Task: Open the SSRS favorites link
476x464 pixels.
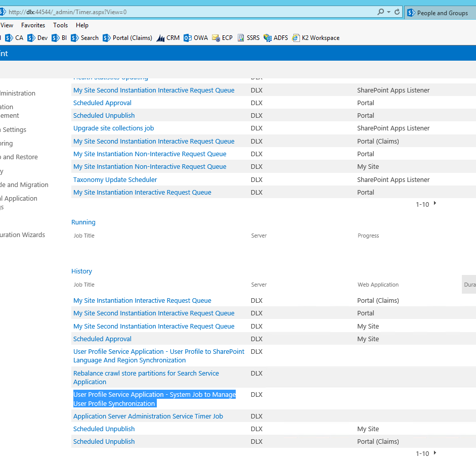Action: click(x=248, y=38)
